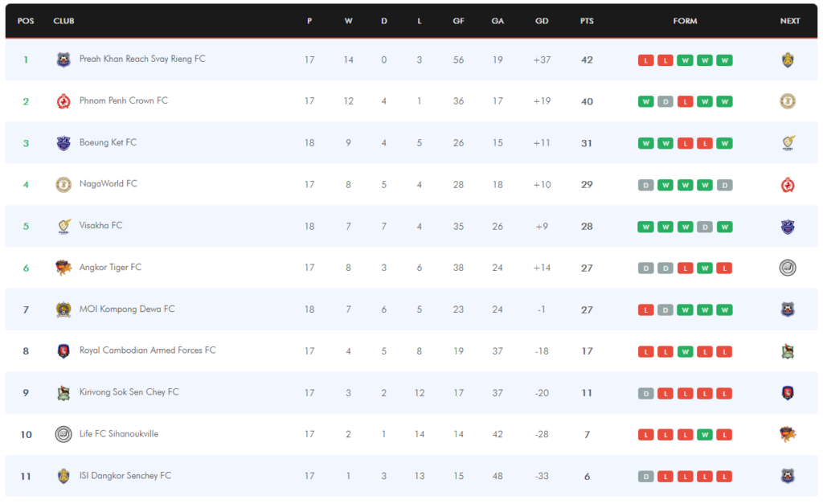Click the crest left of ISI Dangkor Senchey FC name
The image size is (823, 504).
tap(63, 476)
